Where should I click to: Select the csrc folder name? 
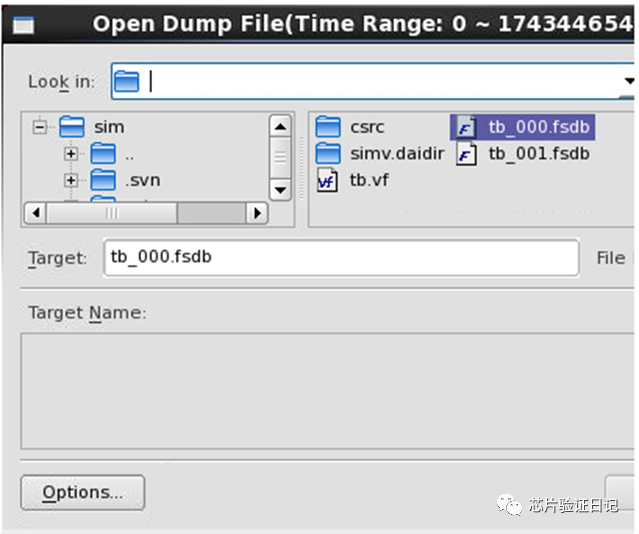pyautogui.click(x=367, y=127)
